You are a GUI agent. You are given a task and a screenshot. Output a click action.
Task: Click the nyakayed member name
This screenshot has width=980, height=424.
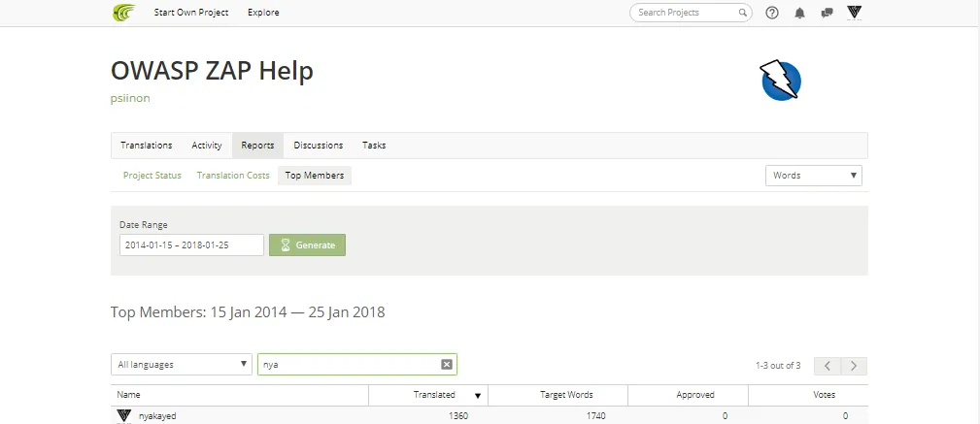157,416
